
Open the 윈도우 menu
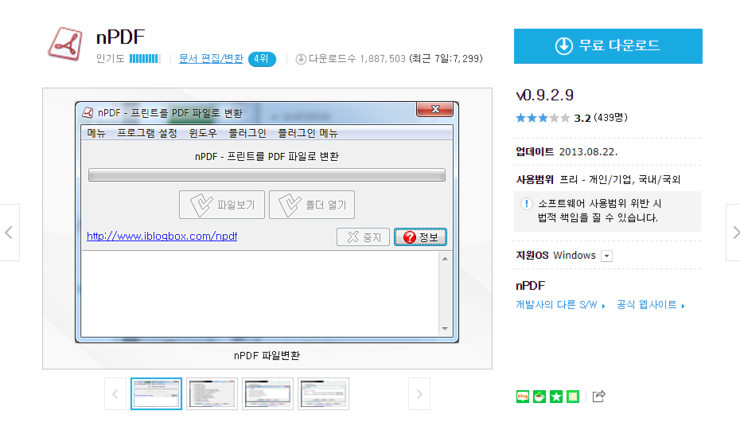click(x=203, y=133)
